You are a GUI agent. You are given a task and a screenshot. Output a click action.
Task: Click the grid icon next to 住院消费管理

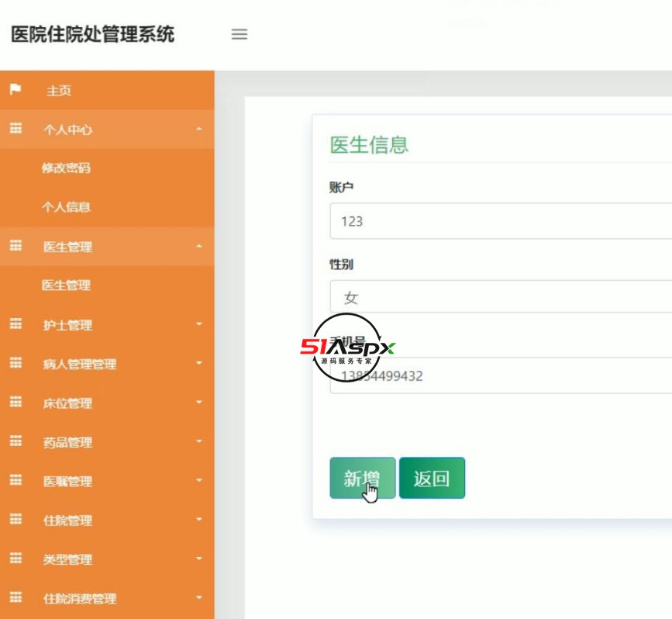coord(16,598)
